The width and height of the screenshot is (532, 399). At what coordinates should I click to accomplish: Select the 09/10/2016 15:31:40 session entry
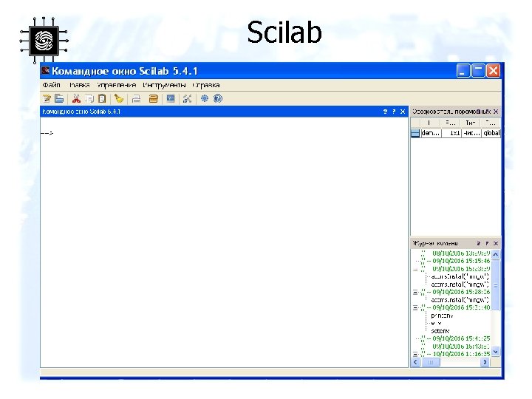(x=461, y=307)
